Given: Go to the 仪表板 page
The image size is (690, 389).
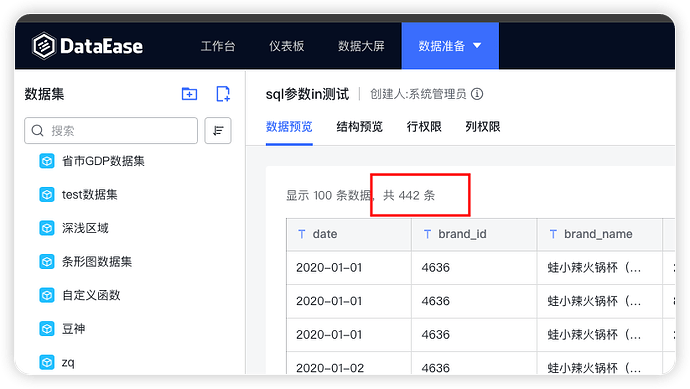Looking at the screenshot, I should pyautogui.click(x=286, y=46).
